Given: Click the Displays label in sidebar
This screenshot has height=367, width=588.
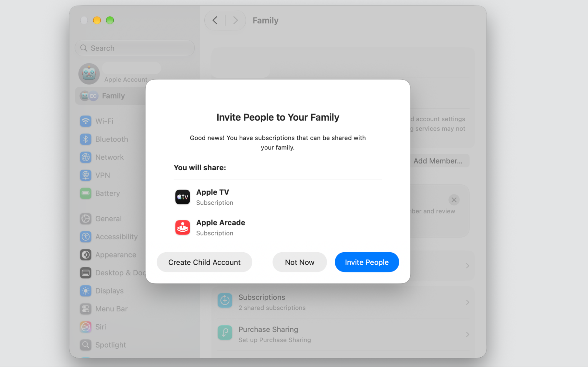Looking at the screenshot, I should point(109,291).
